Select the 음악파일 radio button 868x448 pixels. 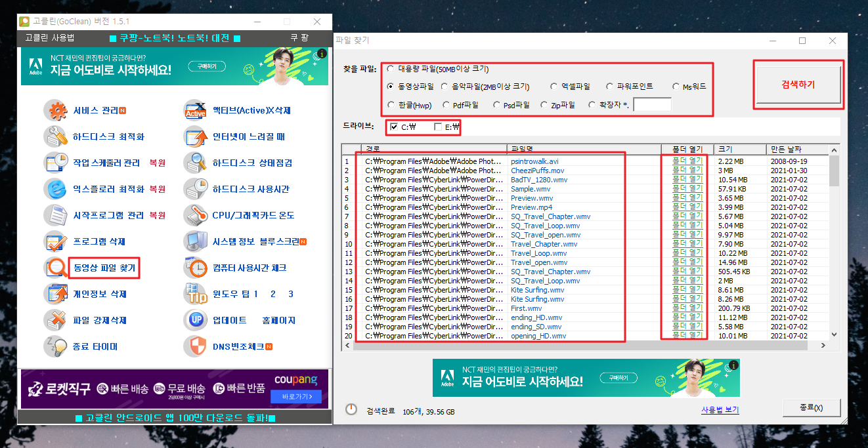[x=445, y=87]
